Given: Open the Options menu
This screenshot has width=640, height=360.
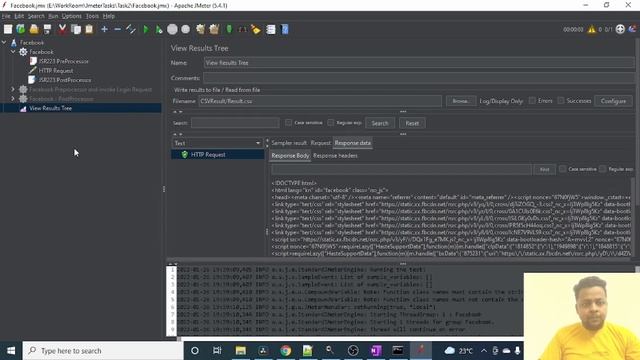Looking at the screenshot, I should tap(71, 16).
